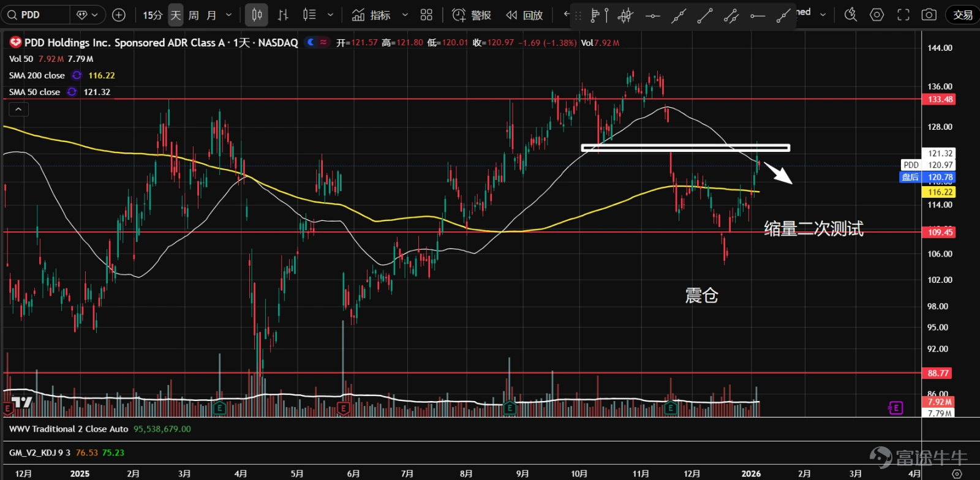Toggle the pink wavy data status indicator
Screen dimensions: 980x480
coord(323,42)
